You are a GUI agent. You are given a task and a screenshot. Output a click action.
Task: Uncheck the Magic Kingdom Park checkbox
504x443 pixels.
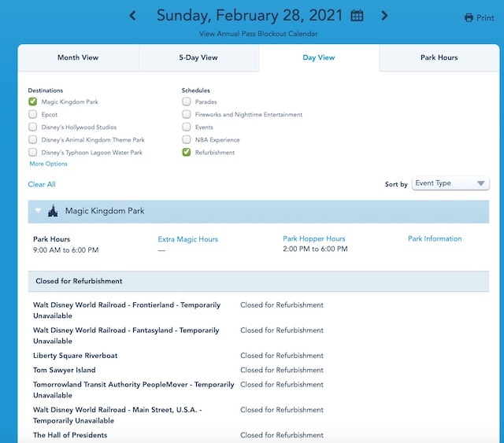click(33, 102)
